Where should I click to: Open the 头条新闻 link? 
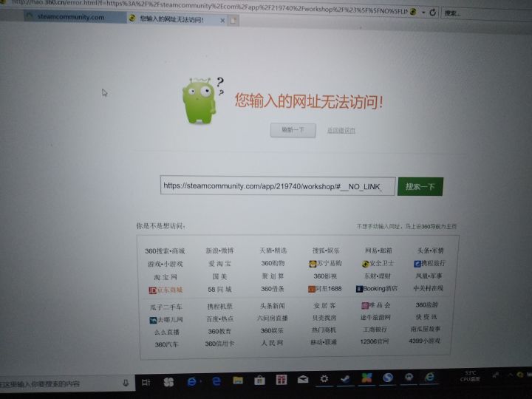273,306
